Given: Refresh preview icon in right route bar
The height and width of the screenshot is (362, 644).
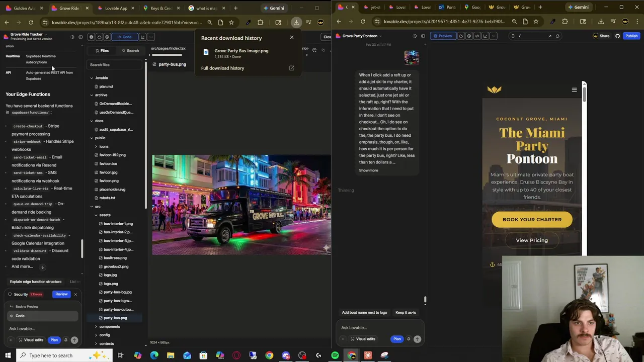Looking at the screenshot, I should click(x=557, y=36).
